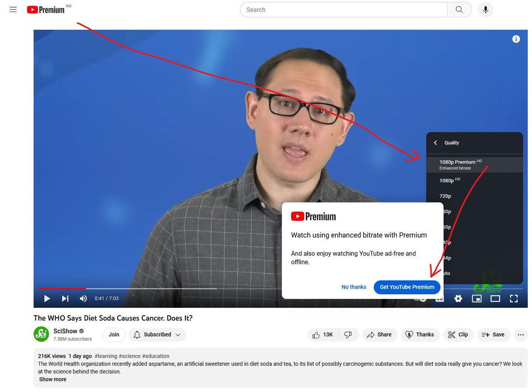Viewport: 532px width, 392px height.
Task: Focus the Search input field
Action: (x=344, y=10)
